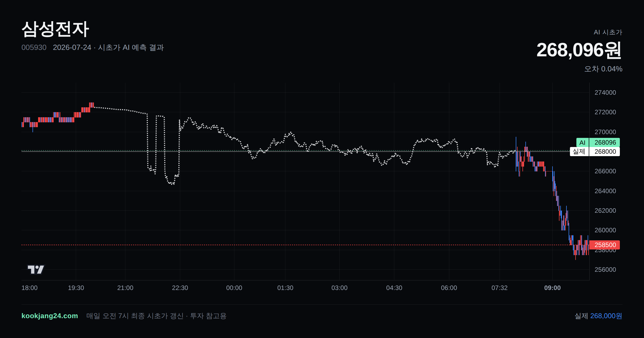Screen dimensions: 644x338
Task: Click the 18:00 time axis label
Action: 30,288
